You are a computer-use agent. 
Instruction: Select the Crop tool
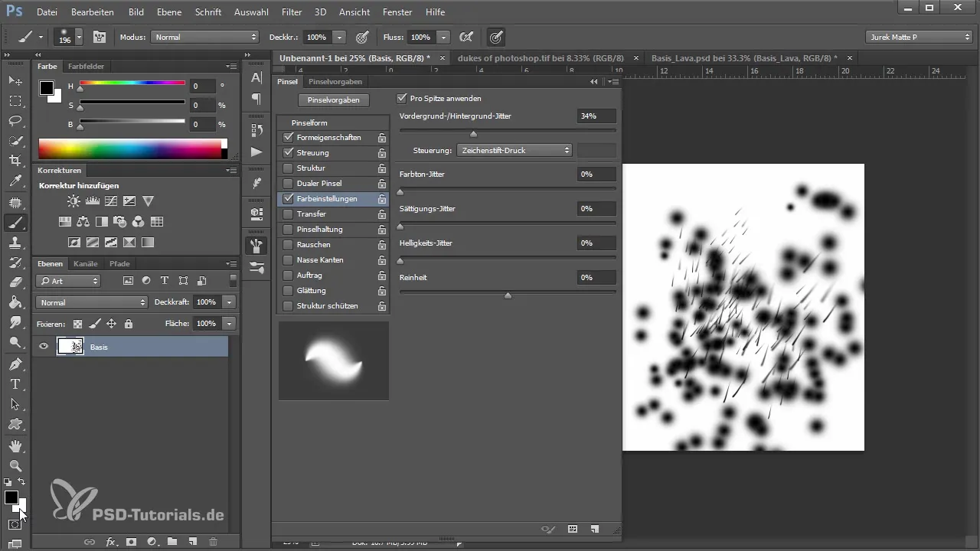click(15, 161)
